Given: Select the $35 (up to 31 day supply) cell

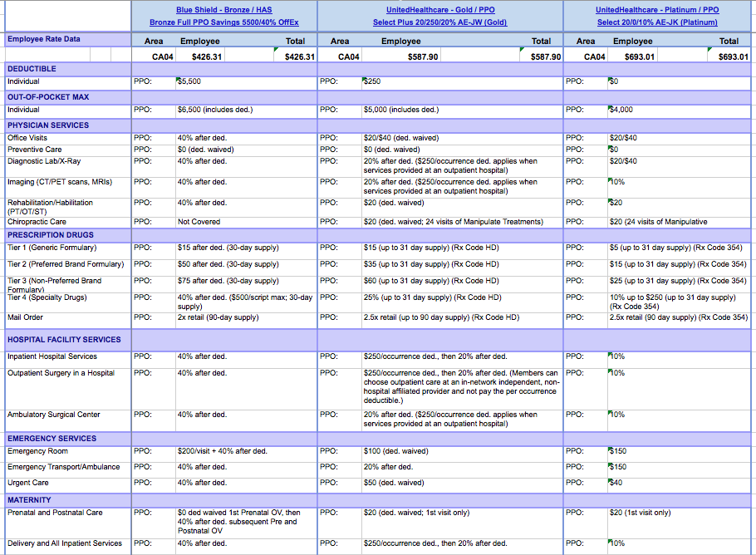Looking at the screenshot, I should tap(462, 268).
